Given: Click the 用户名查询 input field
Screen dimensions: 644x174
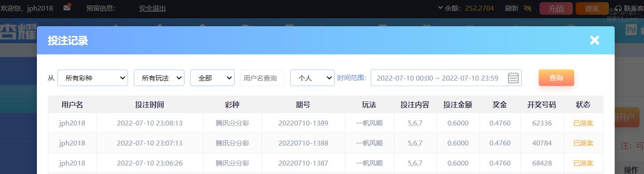Looking at the screenshot, I should pos(262,78).
